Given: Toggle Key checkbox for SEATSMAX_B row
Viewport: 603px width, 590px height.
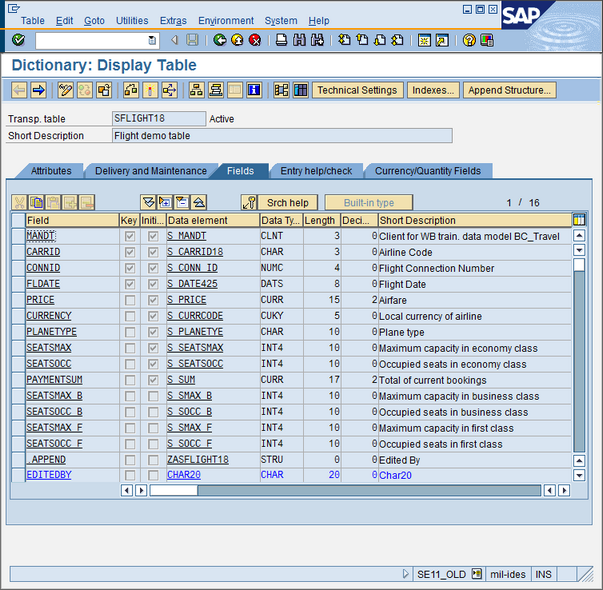Looking at the screenshot, I should 130,396.
